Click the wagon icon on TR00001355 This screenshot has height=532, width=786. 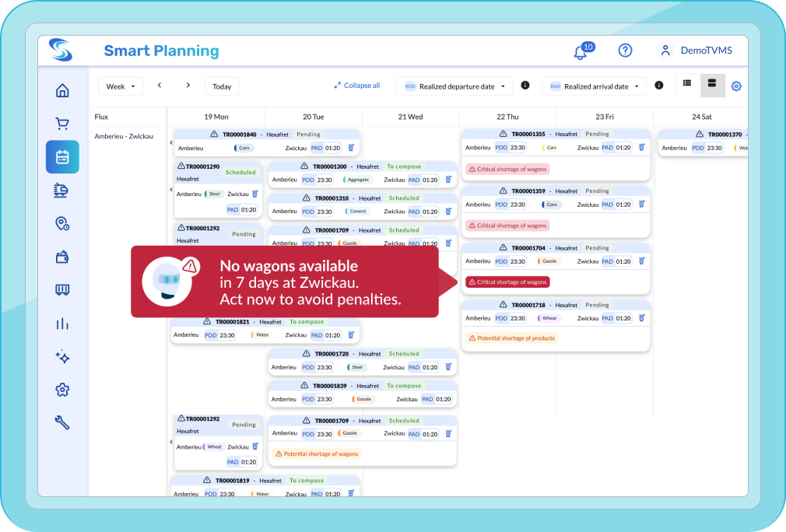point(641,147)
